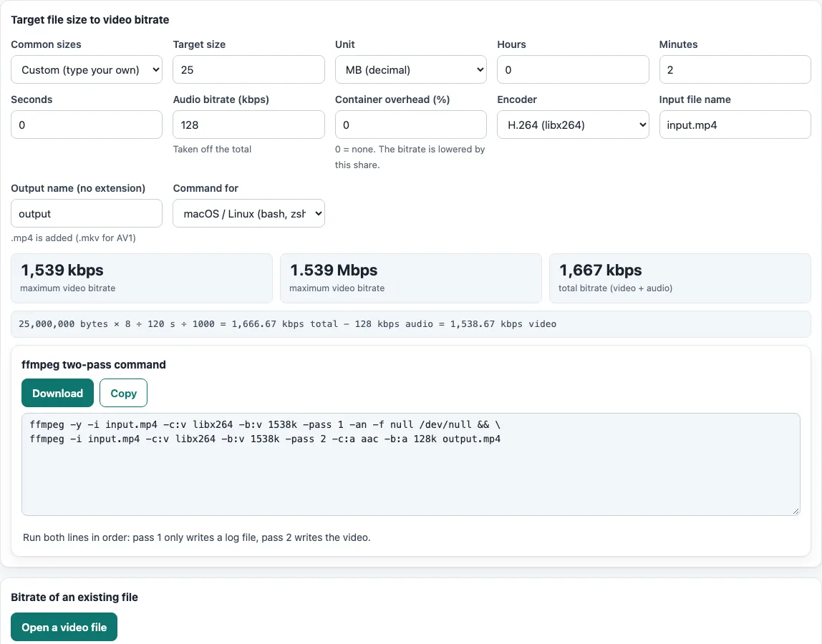
Task: Select the Audio bitrate (kbps) field
Action: [x=248, y=125]
